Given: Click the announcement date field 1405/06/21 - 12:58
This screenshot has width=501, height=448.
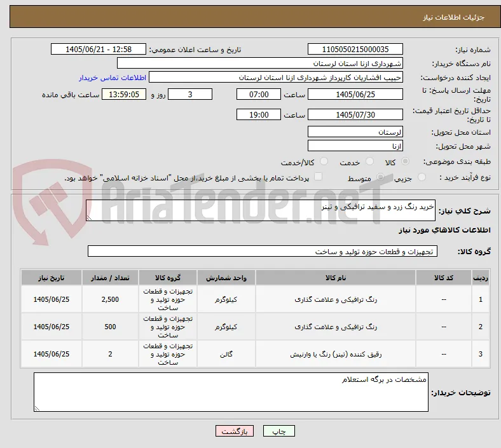Looking at the screenshot, I should [99, 49].
